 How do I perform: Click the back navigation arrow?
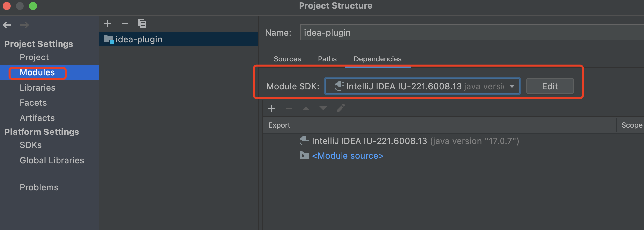pyautogui.click(x=7, y=25)
